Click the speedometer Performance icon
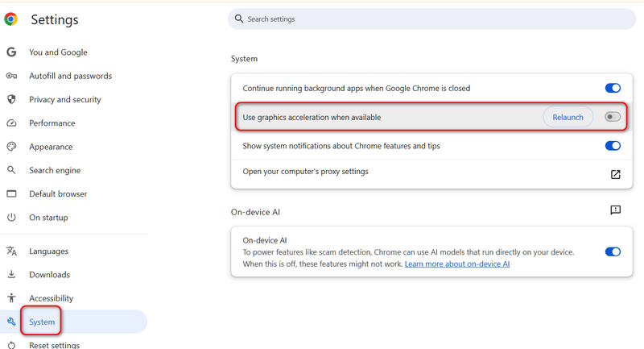This screenshot has height=349, width=644. [11, 123]
